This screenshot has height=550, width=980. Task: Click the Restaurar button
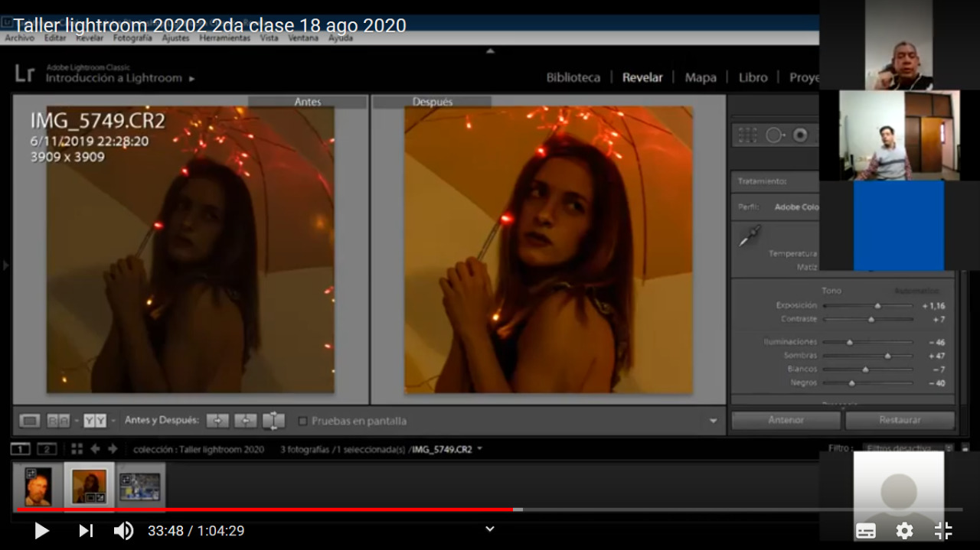[900, 420]
